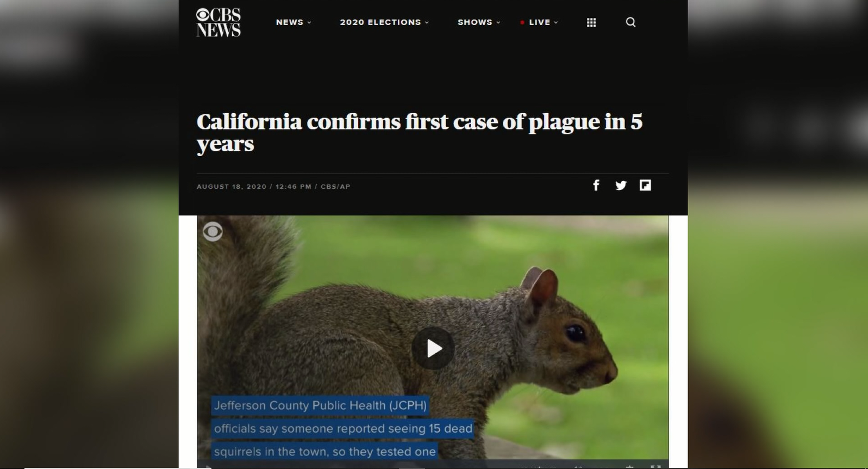Share the article on Twitter

621,186
